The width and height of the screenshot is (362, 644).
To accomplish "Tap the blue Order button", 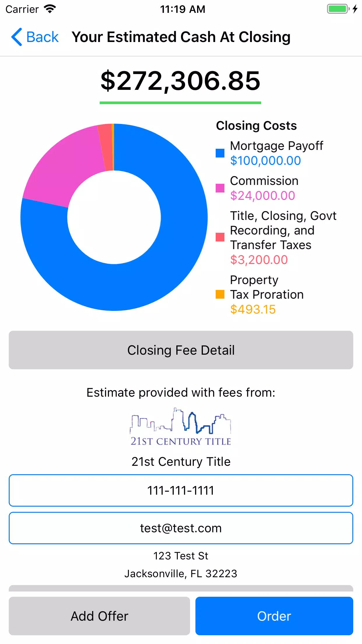I will 274,616.
